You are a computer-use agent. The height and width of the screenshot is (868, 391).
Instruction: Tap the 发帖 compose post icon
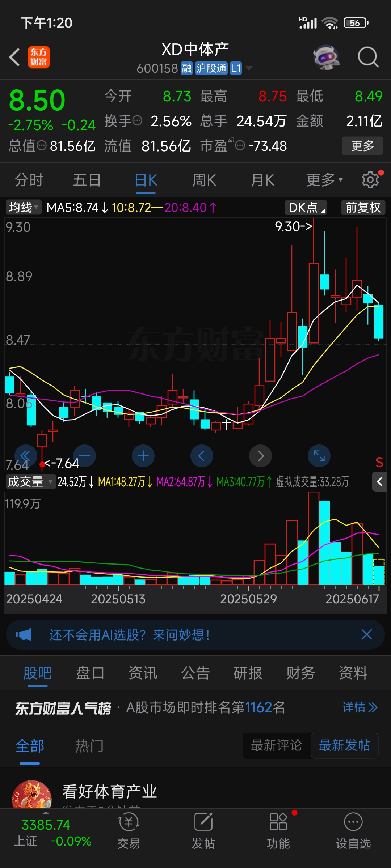click(x=203, y=831)
